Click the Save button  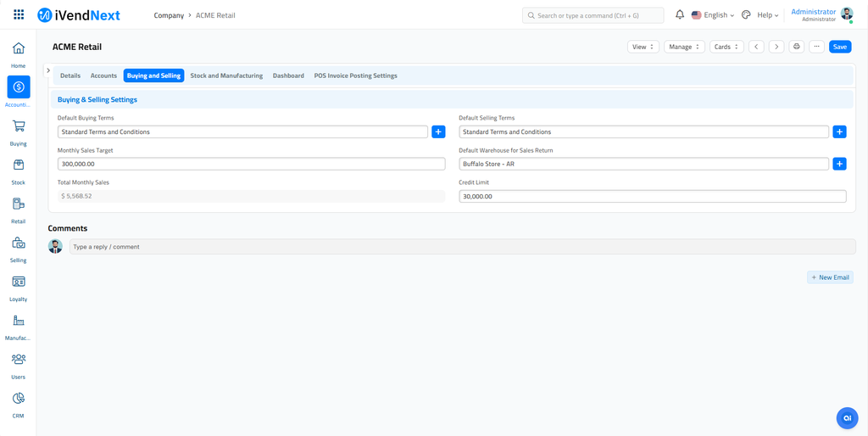click(x=839, y=47)
